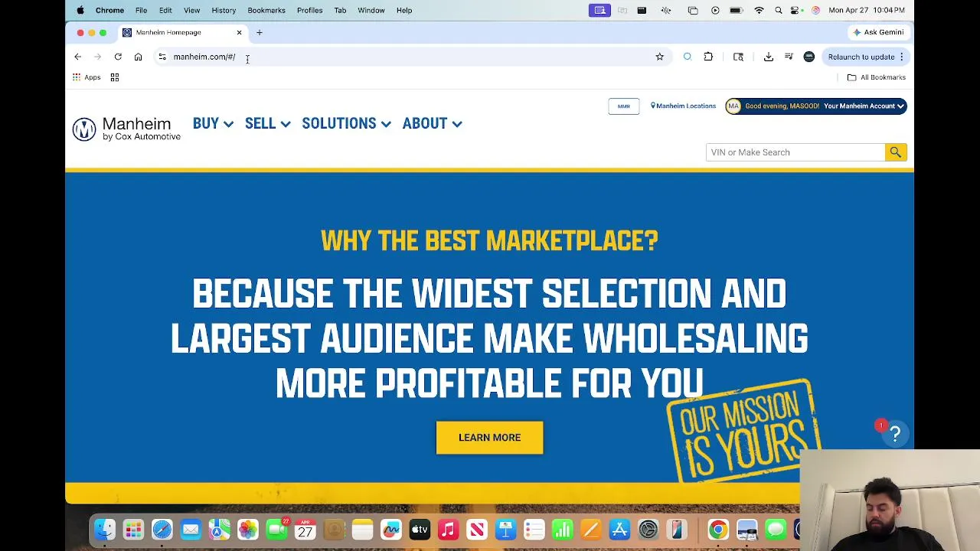Image resolution: width=980 pixels, height=551 pixels.
Task: Open the Chrome extensions puzzle icon
Action: [708, 57]
